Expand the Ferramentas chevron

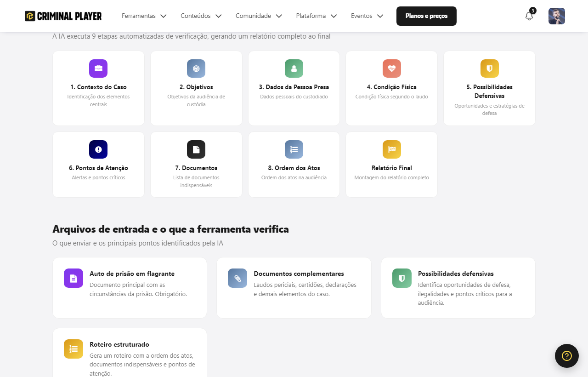click(164, 16)
